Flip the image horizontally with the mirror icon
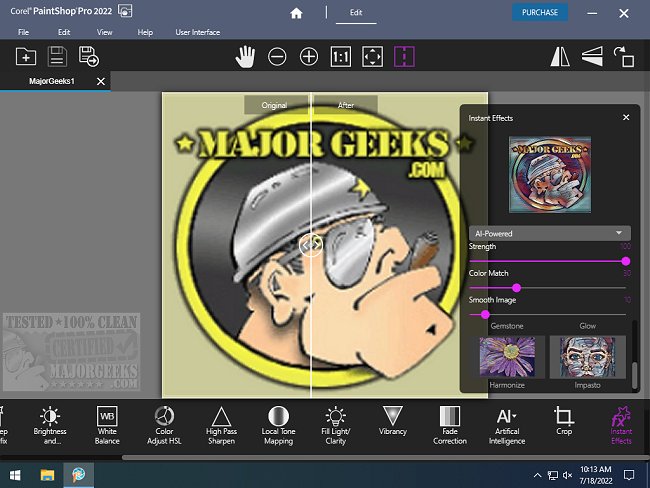 [560, 56]
